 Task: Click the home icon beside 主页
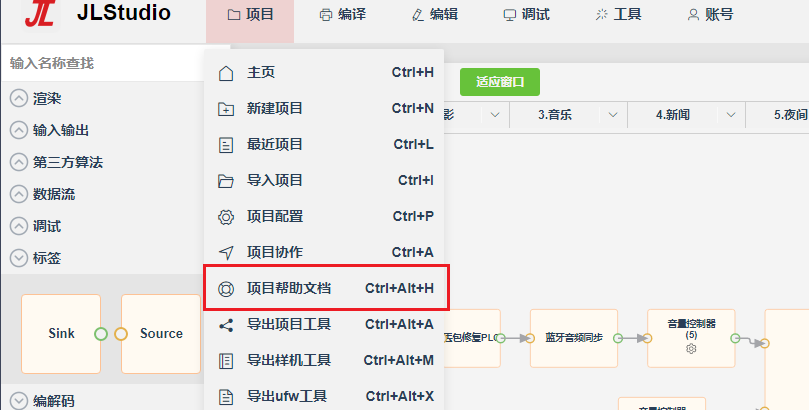tap(225, 73)
